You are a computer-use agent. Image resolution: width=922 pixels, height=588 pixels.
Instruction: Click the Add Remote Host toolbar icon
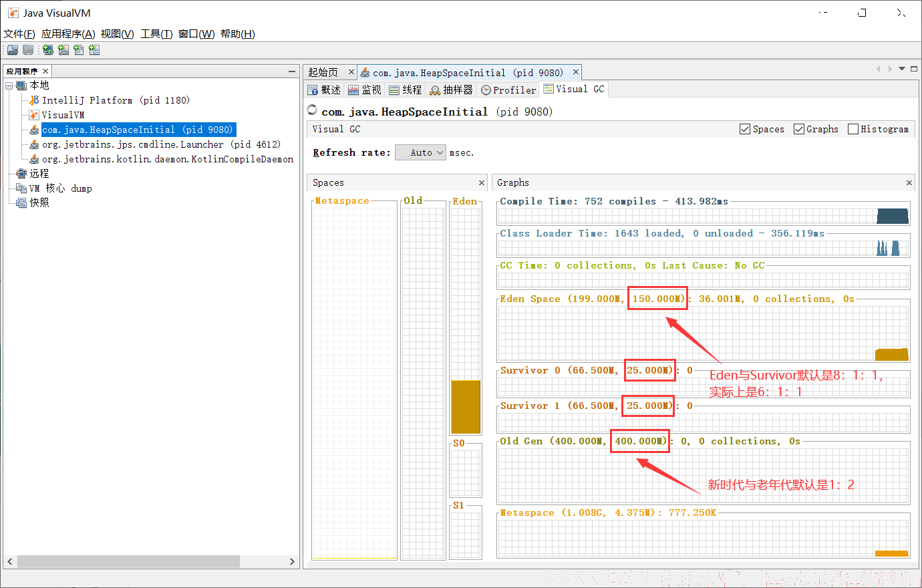(x=47, y=50)
